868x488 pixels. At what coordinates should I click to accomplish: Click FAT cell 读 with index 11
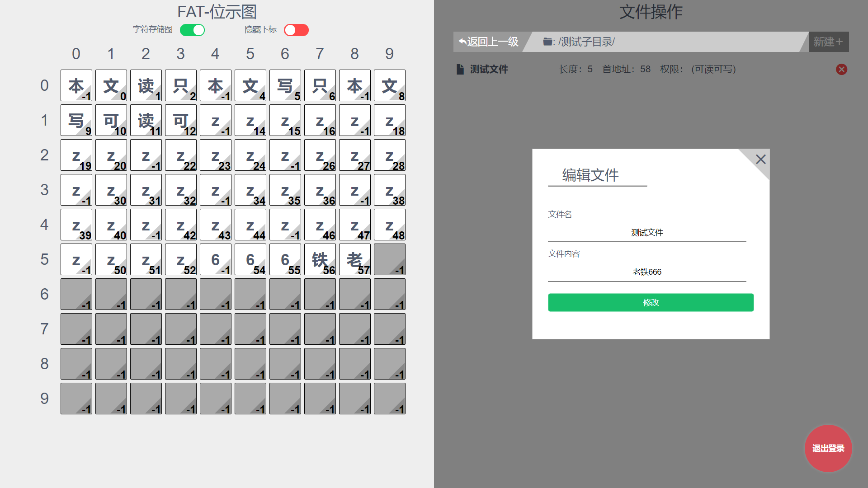tap(146, 121)
